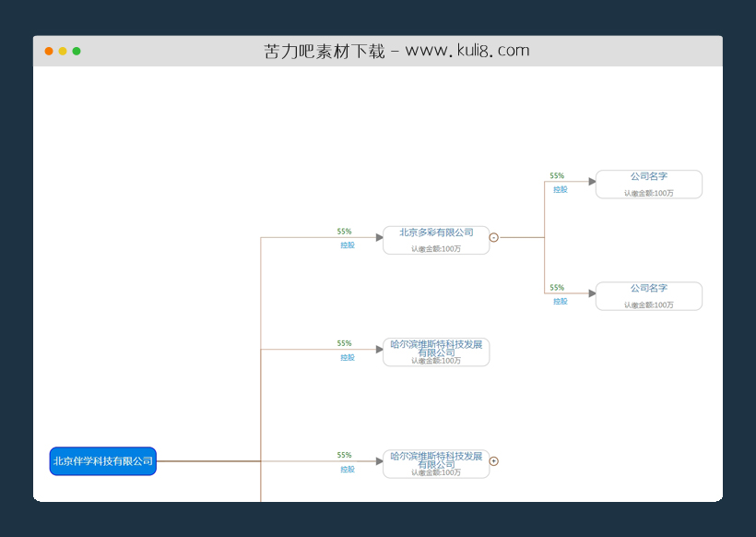Viewport: 756px width, 537px height.
Task: Click the orange dot in the window title bar
Action: [x=48, y=51]
